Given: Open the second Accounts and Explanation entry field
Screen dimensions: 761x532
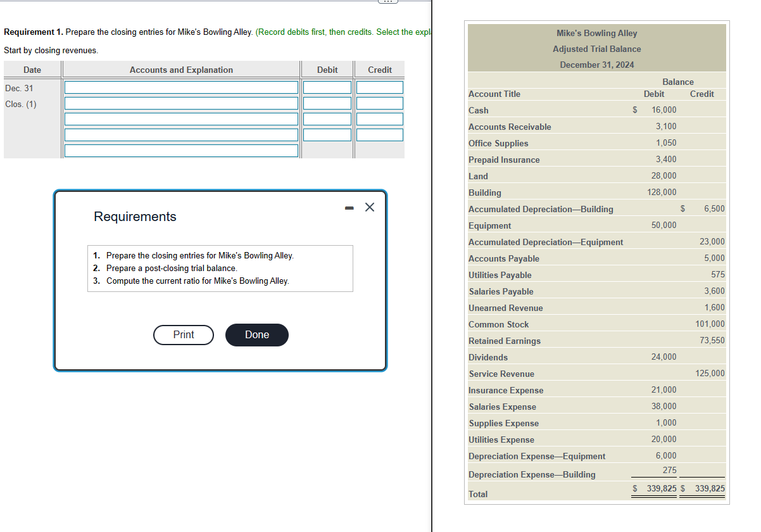Looking at the screenshot, I should pyautogui.click(x=180, y=103).
